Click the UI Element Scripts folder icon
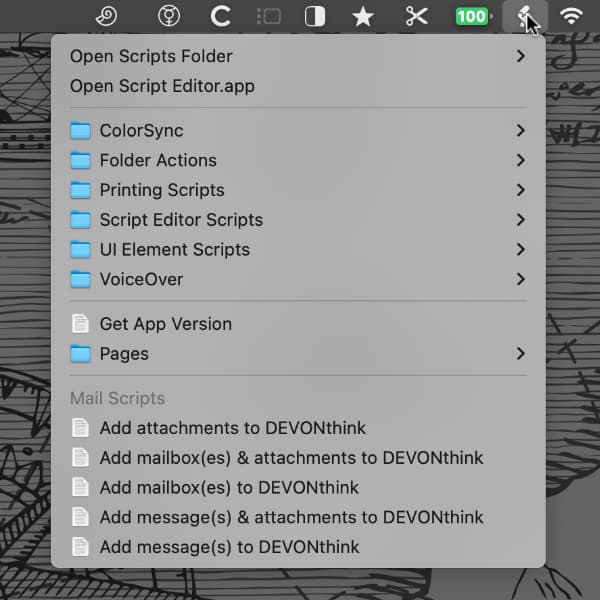 click(80, 250)
